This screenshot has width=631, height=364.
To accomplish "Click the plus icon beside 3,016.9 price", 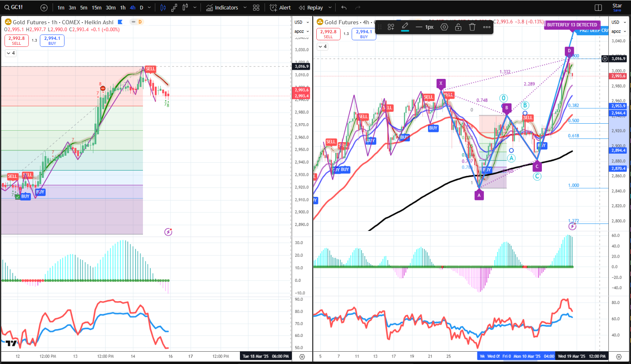I will point(605,59).
